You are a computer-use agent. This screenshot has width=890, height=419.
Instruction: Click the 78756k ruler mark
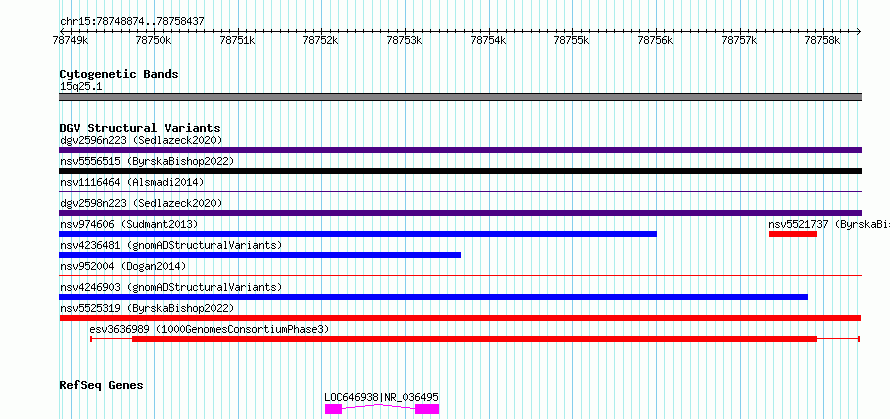point(656,41)
